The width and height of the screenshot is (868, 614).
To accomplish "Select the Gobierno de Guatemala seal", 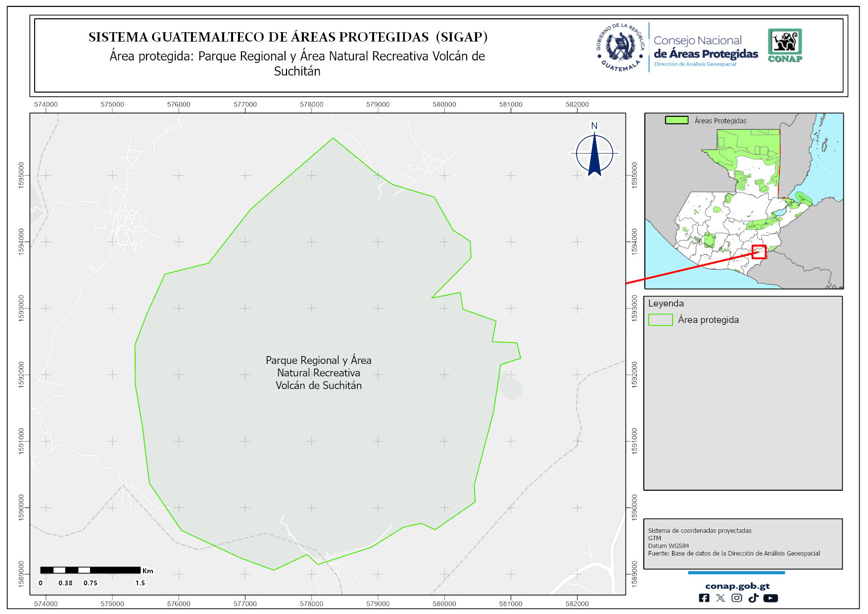I will point(621,48).
